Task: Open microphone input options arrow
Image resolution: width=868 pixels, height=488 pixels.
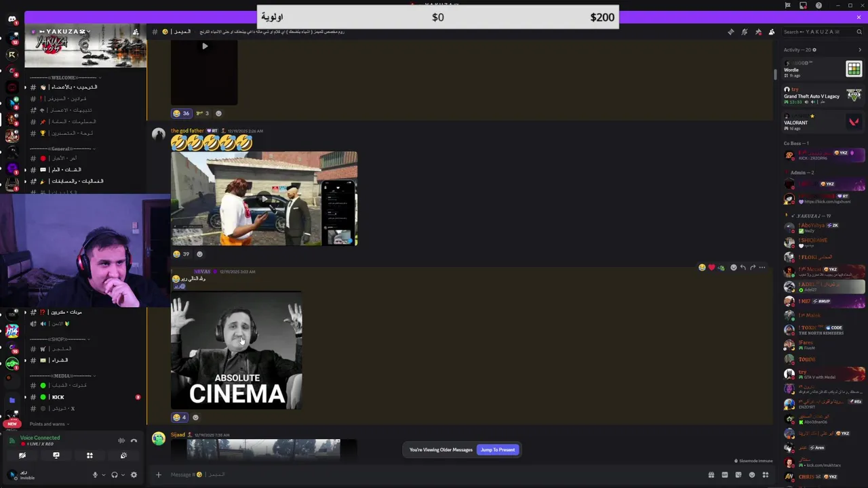Action: click(103, 475)
